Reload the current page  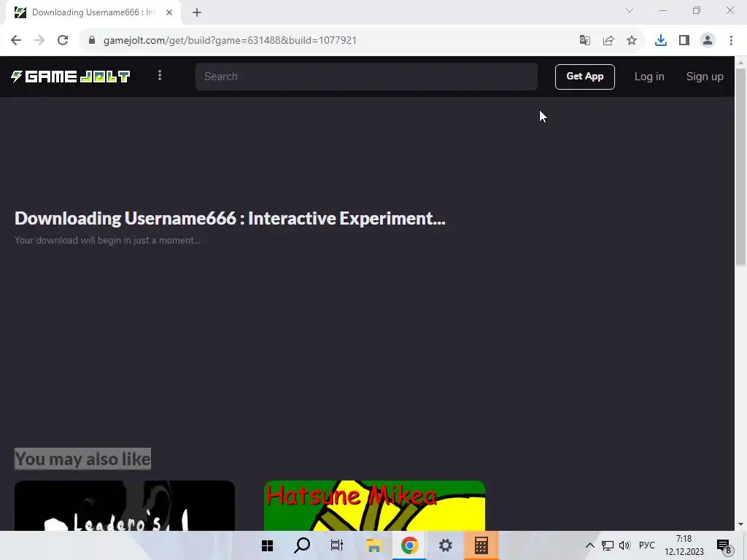click(63, 40)
